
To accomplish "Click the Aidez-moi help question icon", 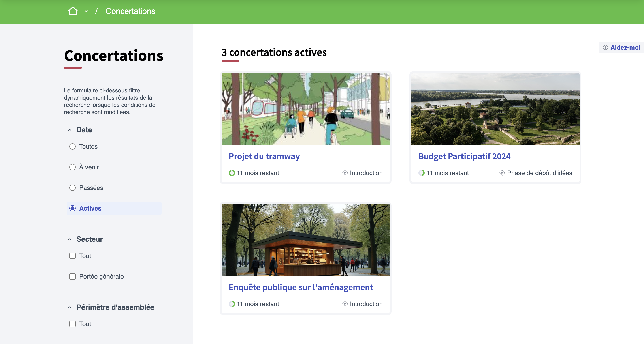I will 605,47.
